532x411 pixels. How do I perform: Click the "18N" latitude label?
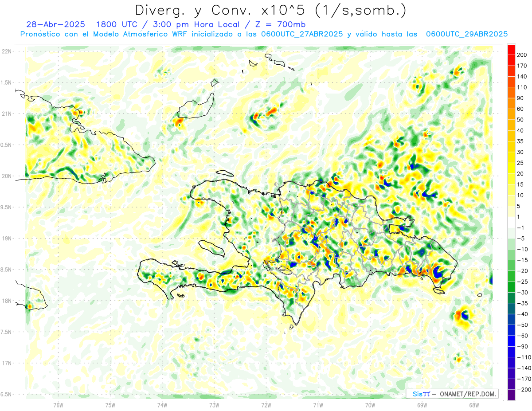7,301
